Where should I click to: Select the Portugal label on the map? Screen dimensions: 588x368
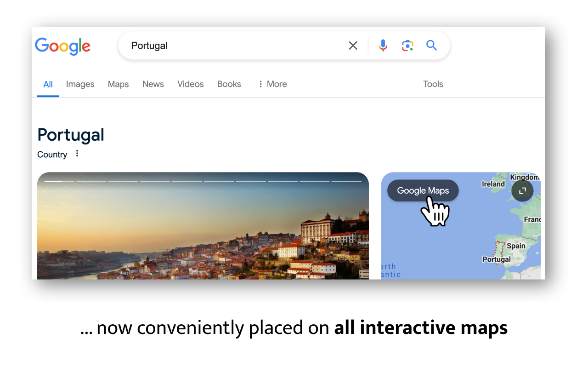[496, 259]
